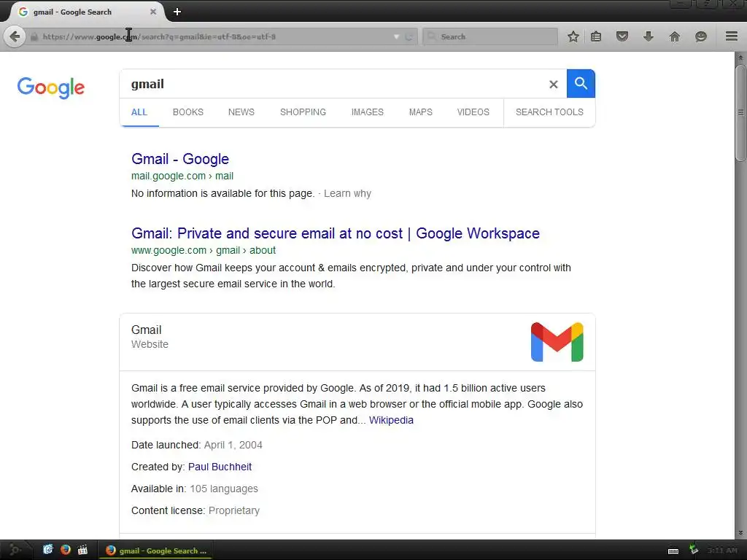This screenshot has width=747, height=560.
Task: Open the downloads arrow icon
Action: [649, 36]
